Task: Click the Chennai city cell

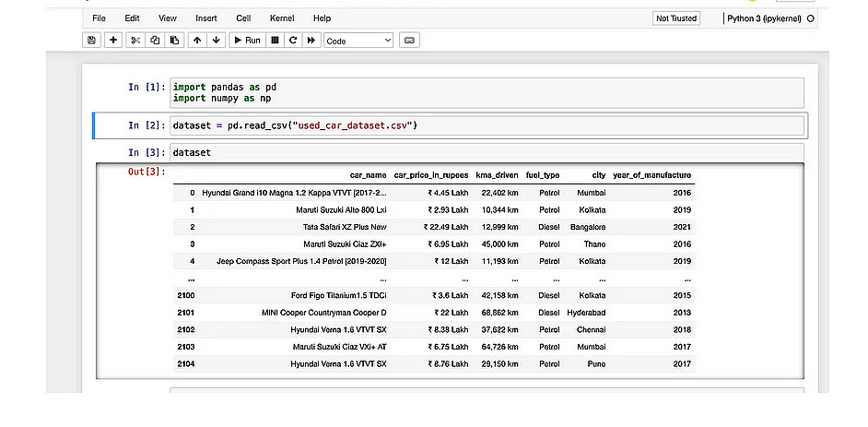Action: (592, 330)
